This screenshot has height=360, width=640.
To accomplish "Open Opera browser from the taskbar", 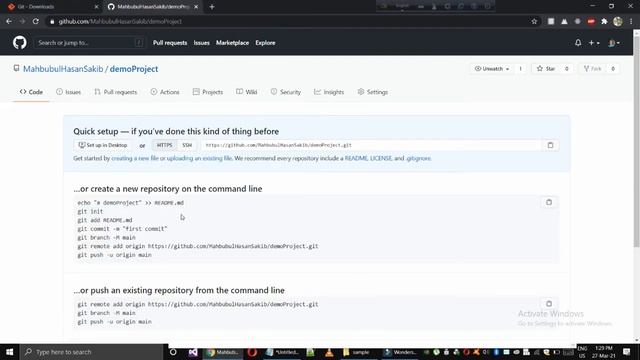I will [252, 352].
